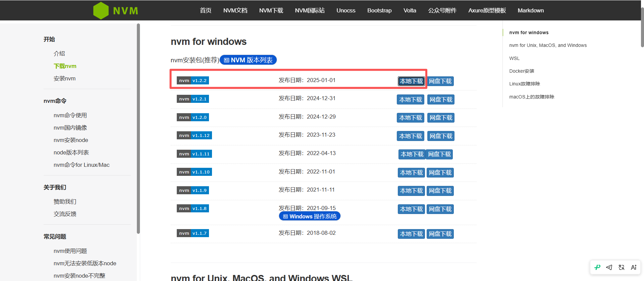The width and height of the screenshot is (644, 281).
Task: Click the nvm v1.2.2 version badge
Action: [193, 80]
